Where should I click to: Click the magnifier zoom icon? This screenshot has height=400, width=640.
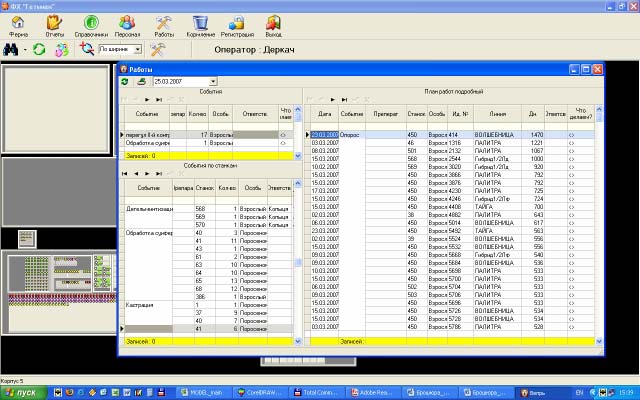(x=87, y=49)
